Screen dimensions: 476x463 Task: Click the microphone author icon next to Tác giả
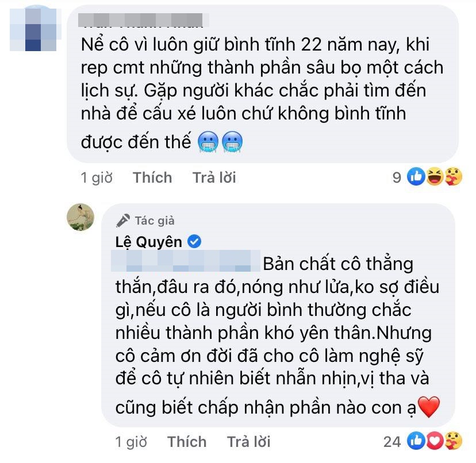[123, 221]
